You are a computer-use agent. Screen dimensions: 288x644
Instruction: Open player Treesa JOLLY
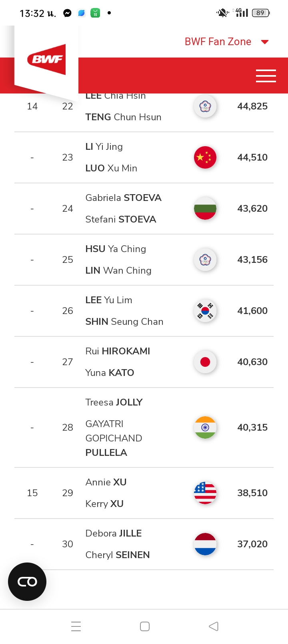114,402
